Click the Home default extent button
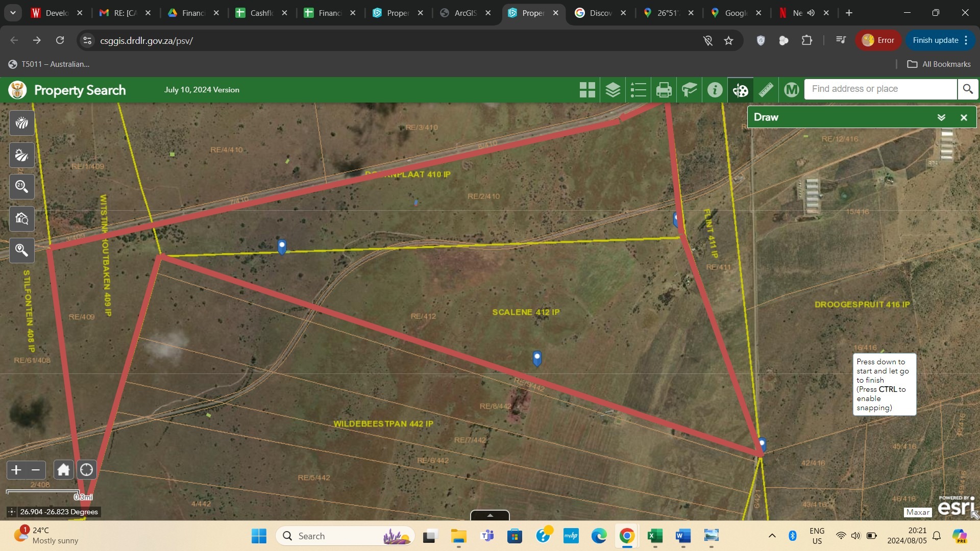The image size is (980, 551). [63, 470]
